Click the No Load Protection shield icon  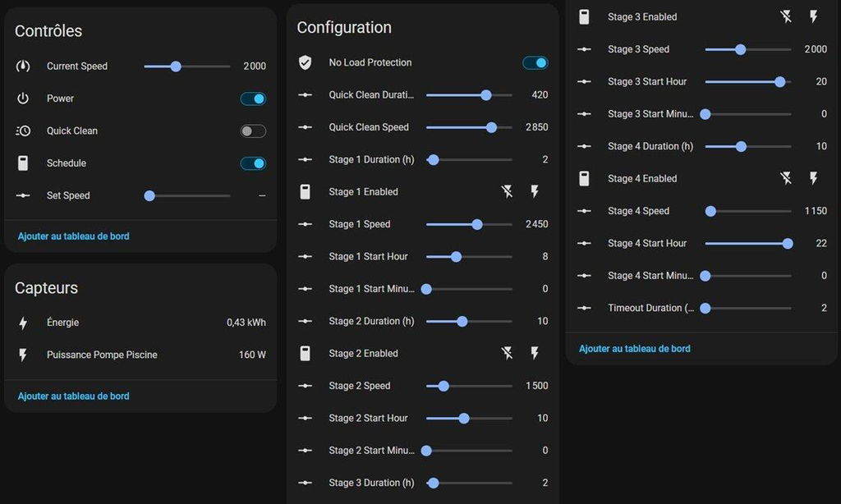306,62
